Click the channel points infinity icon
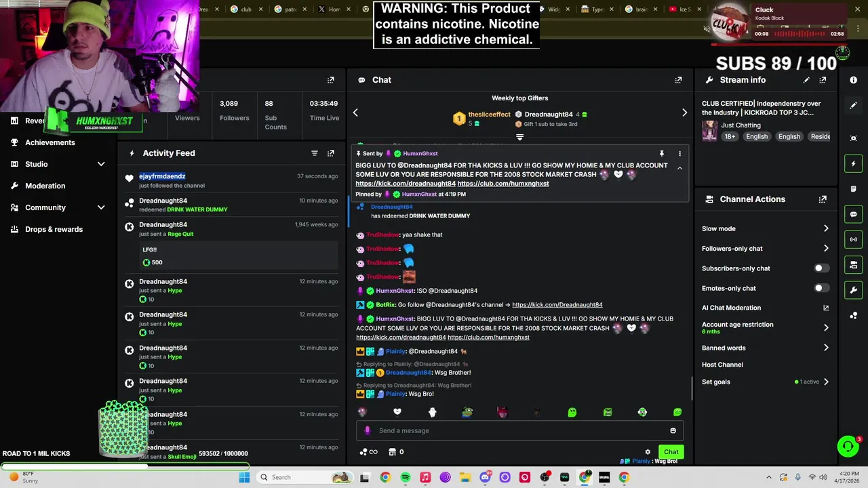The height and width of the screenshot is (488, 868). coord(369,452)
